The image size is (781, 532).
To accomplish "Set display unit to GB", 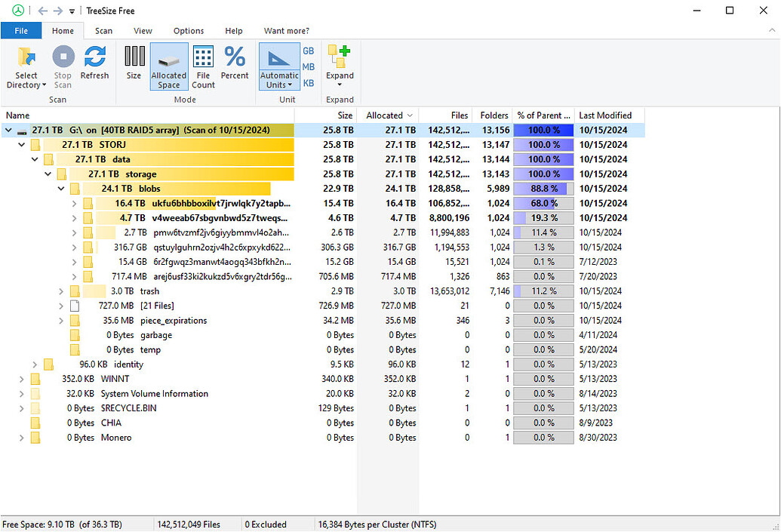I will tap(309, 51).
